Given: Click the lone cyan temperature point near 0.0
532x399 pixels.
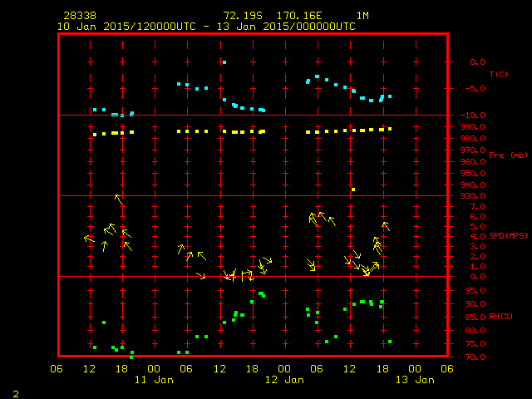Looking at the screenshot, I should click(224, 62).
